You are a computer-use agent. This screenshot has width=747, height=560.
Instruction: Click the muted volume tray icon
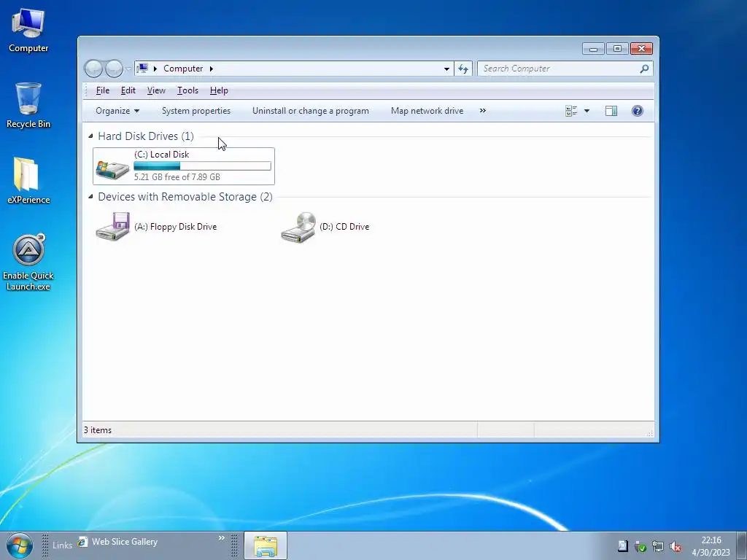pyautogui.click(x=675, y=546)
